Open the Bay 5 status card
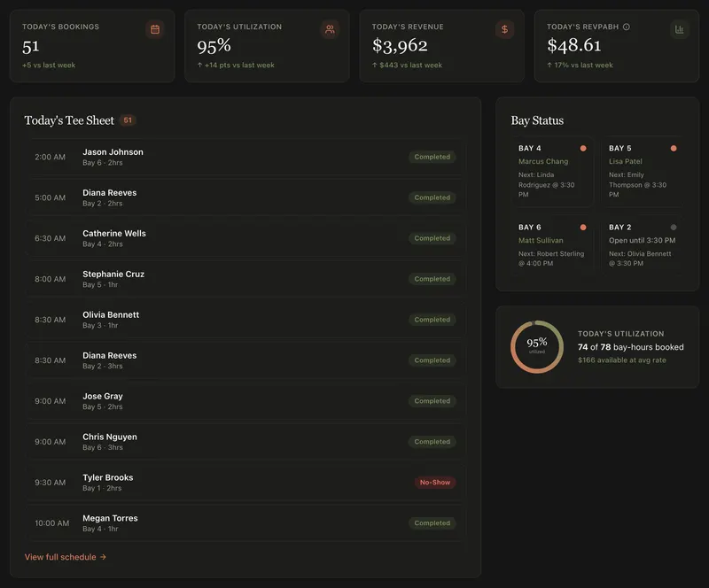 click(x=642, y=172)
